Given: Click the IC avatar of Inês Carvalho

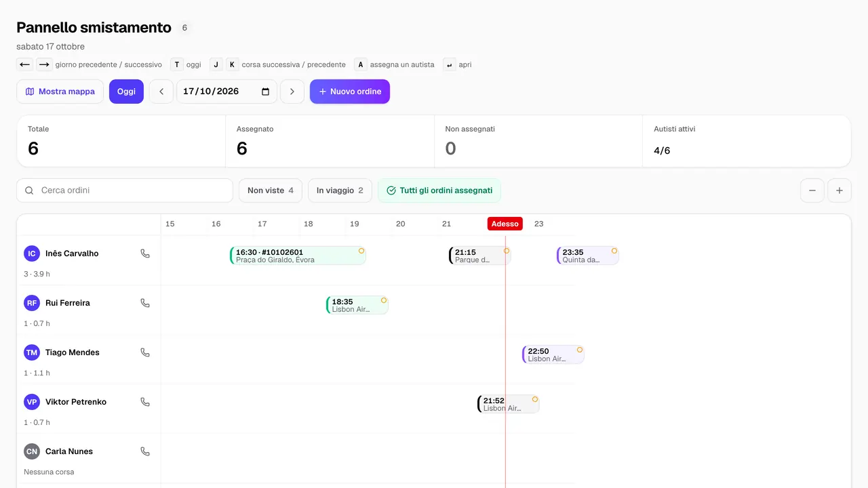Looking at the screenshot, I should [32, 253].
